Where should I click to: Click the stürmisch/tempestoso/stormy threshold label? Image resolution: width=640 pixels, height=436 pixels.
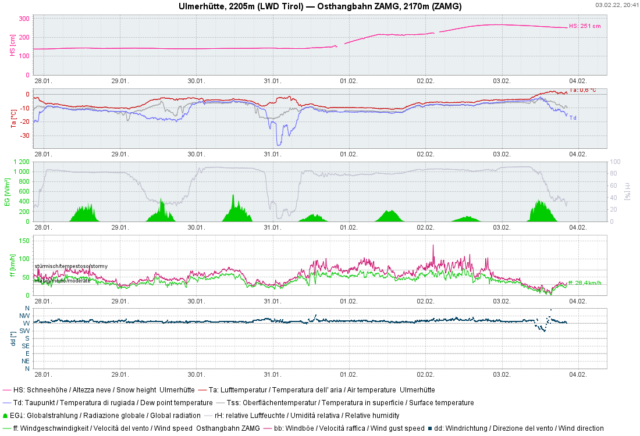coord(71,266)
